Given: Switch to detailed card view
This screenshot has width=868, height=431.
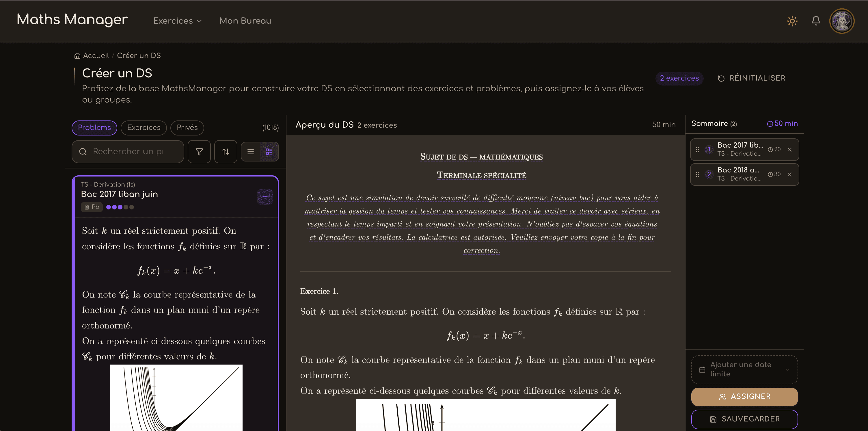Looking at the screenshot, I should click(x=269, y=152).
